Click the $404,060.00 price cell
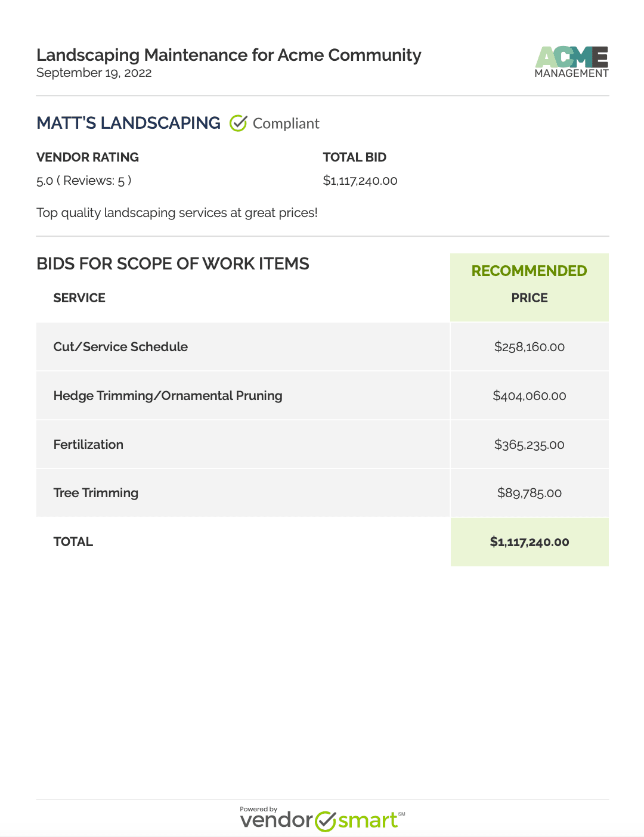This screenshot has width=644, height=837. point(530,396)
